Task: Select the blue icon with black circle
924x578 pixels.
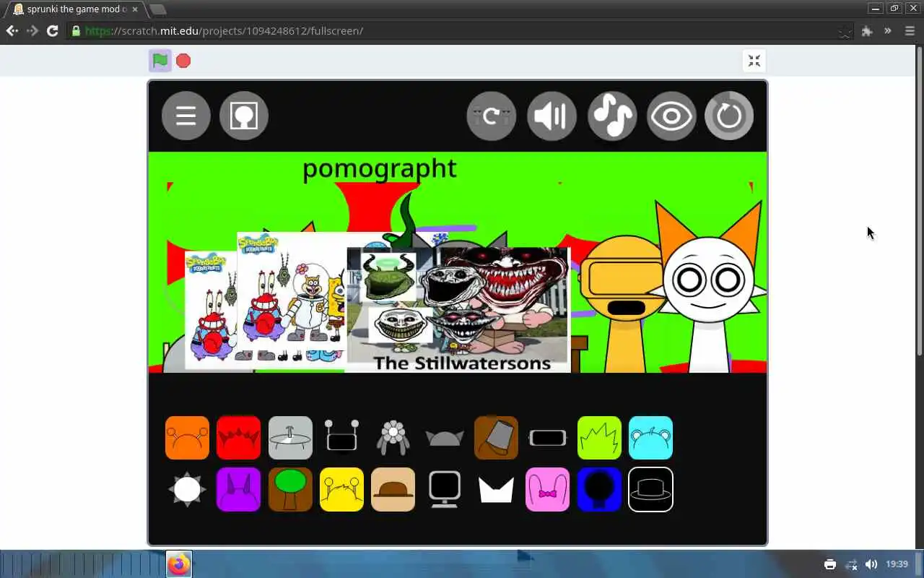Action: coord(599,489)
